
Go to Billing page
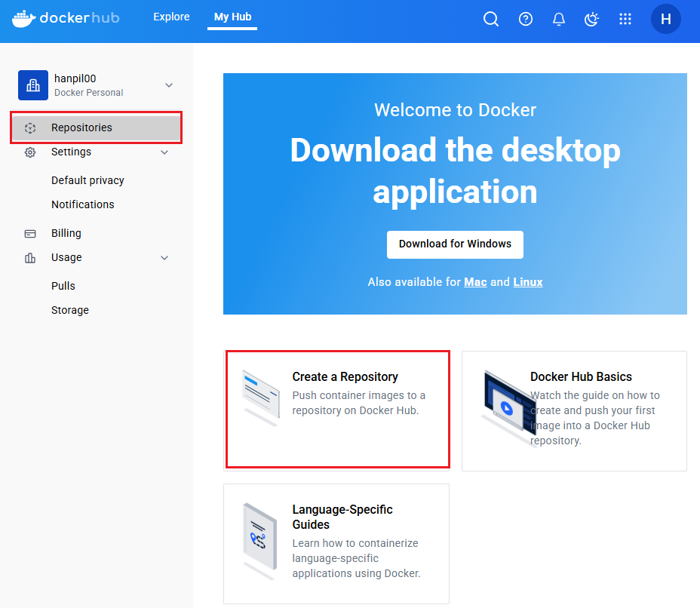(x=66, y=233)
